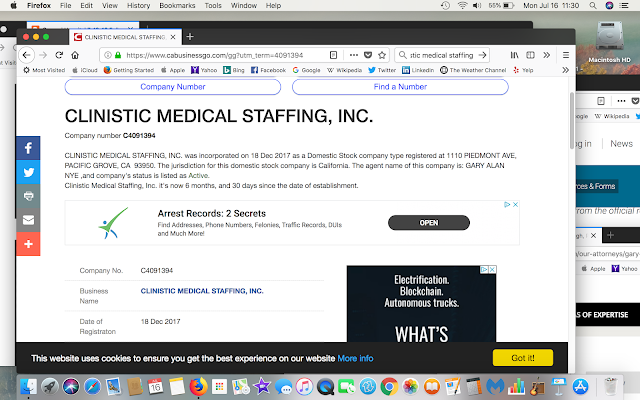This screenshot has width=640, height=400.
Task: Open Time Machine status in menu bar
Action: click(x=445, y=5)
